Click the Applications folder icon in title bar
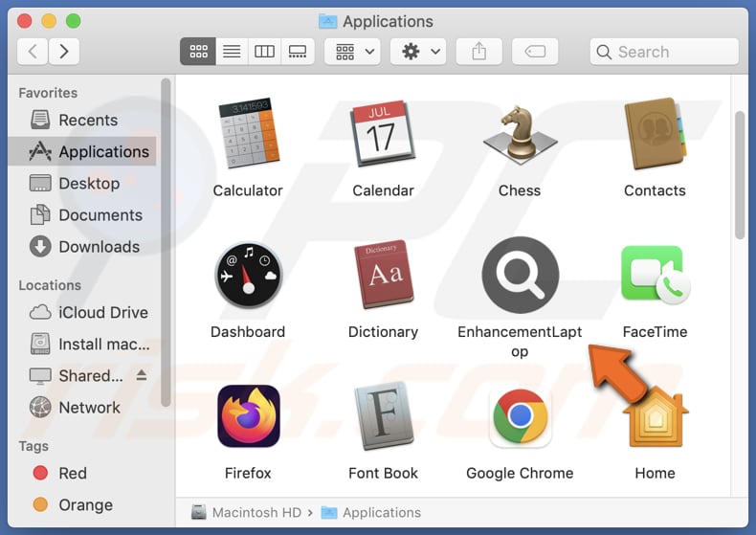 328,21
